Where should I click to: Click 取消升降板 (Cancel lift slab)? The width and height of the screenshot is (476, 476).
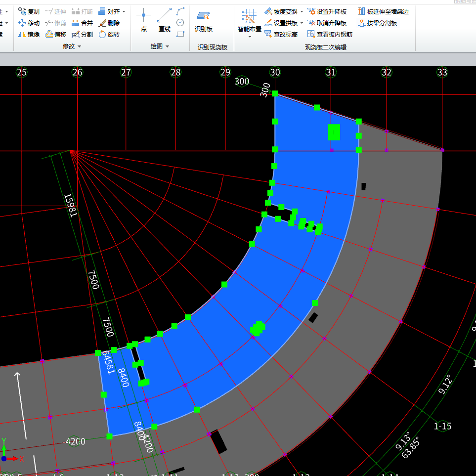327,23
